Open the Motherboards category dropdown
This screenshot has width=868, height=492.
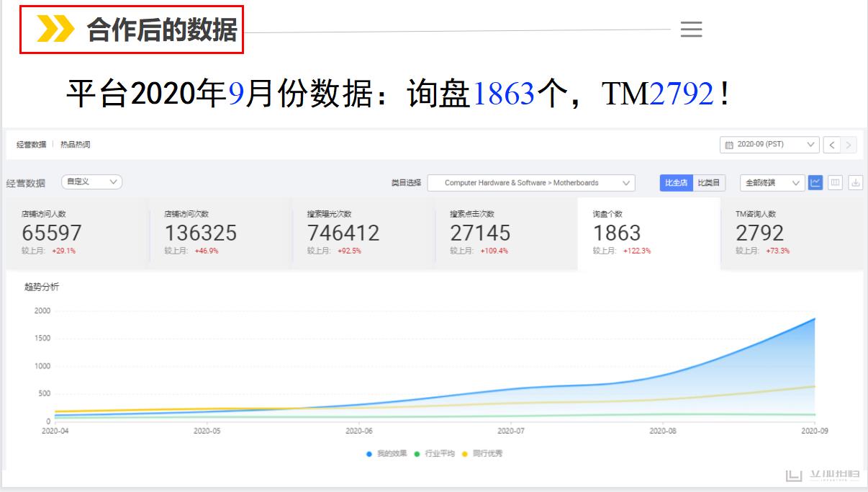[x=531, y=183]
